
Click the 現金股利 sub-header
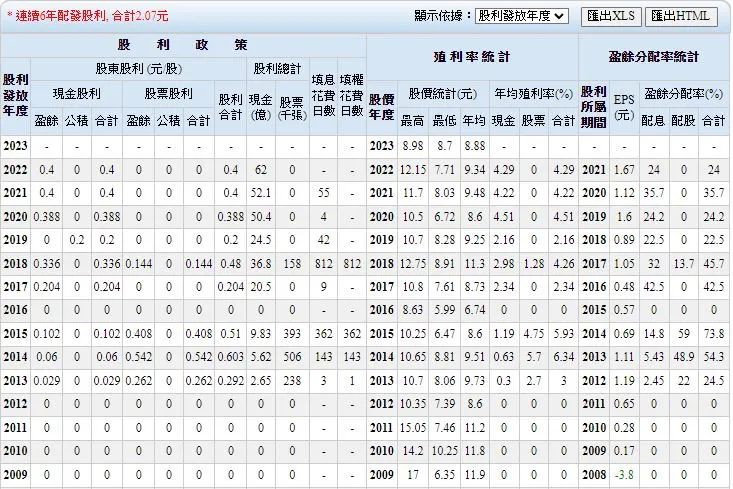point(77,93)
